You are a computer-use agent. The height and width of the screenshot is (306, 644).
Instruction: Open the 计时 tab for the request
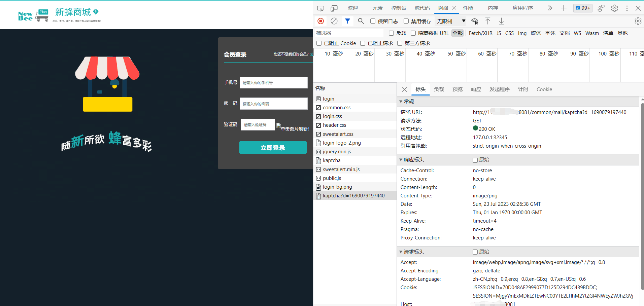coord(522,89)
